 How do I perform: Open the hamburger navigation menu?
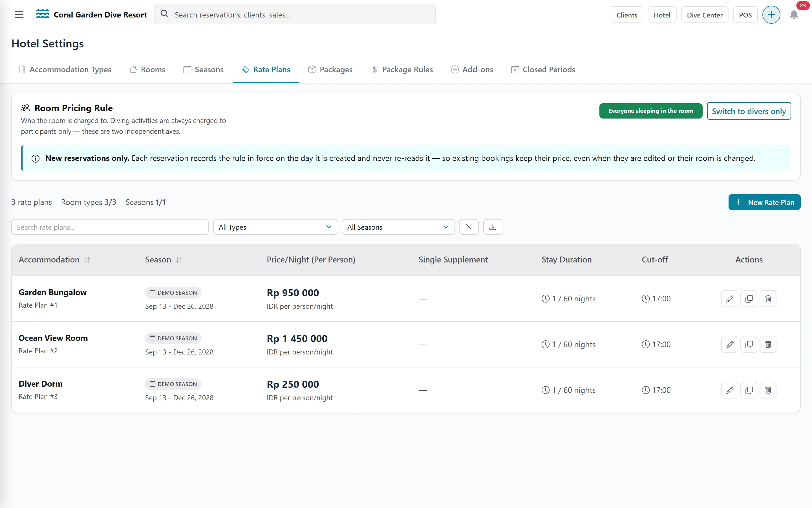[19, 14]
